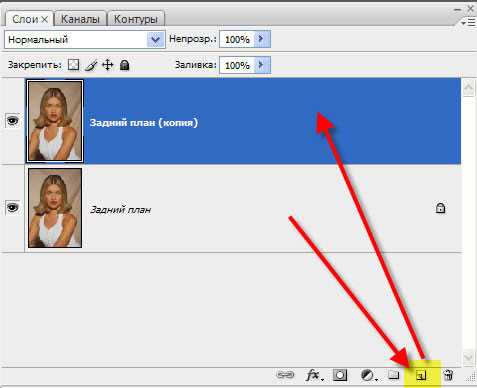Click the link layers icon
Screen dimensions: 477x388
(x=285, y=375)
